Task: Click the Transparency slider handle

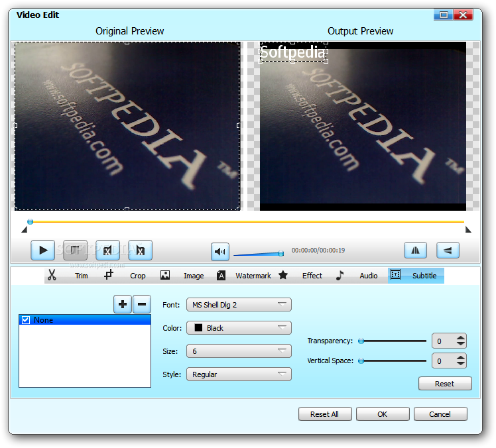Action: click(361, 341)
